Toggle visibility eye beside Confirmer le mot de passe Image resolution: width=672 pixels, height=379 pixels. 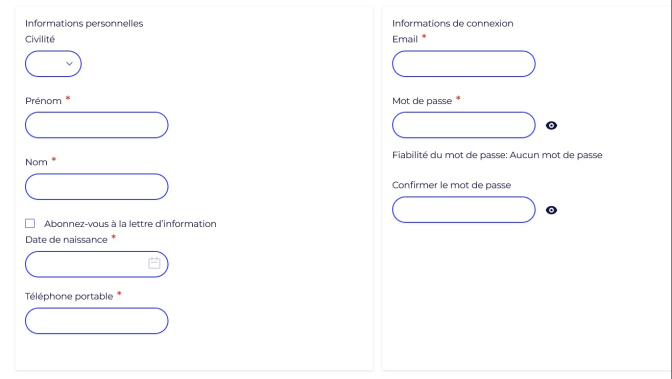tap(551, 210)
